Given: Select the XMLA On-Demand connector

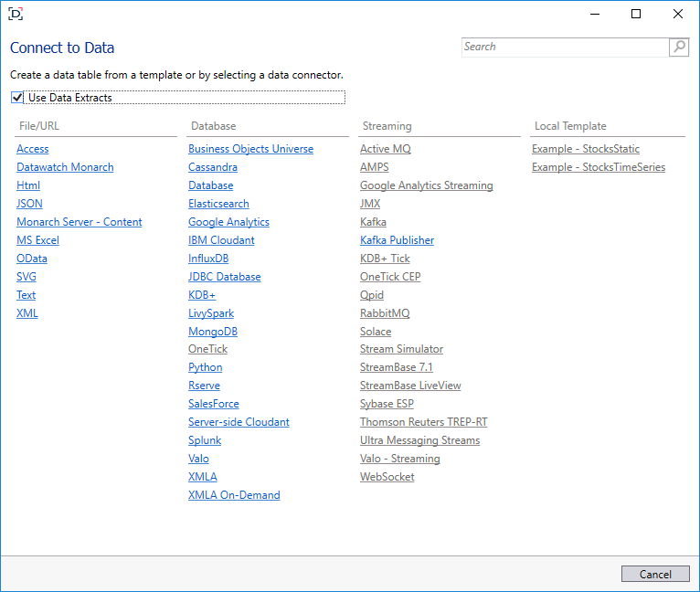Looking at the screenshot, I should click(x=234, y=495).
